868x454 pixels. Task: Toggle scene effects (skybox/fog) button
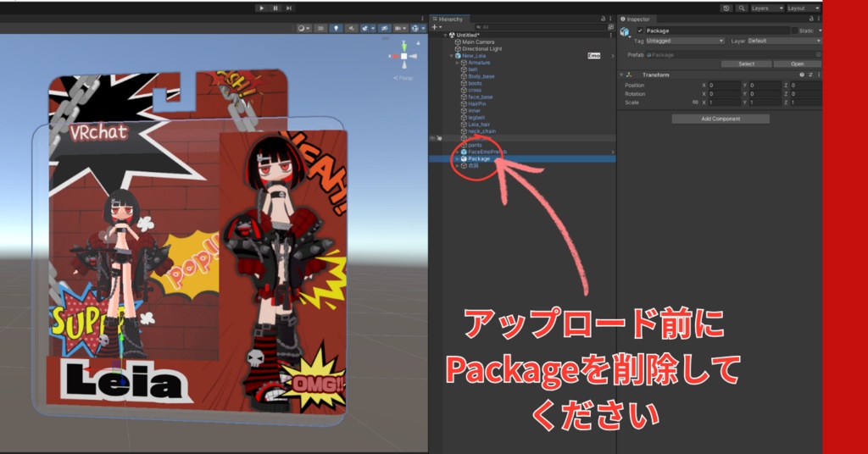pos(364,28)
